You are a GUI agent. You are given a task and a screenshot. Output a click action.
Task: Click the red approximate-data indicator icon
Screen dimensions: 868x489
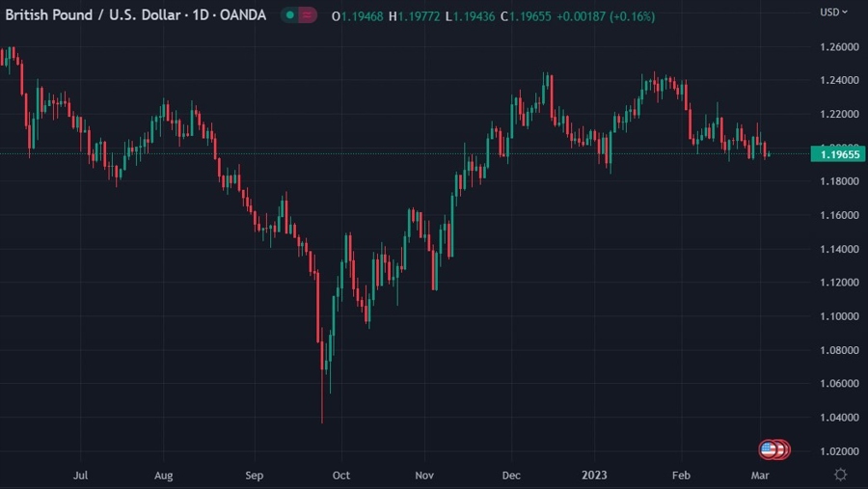point(307,15)
